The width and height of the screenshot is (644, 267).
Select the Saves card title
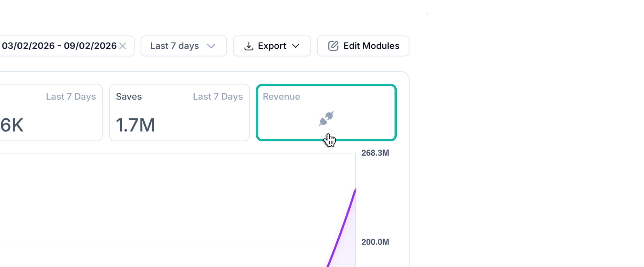(129, 97)
